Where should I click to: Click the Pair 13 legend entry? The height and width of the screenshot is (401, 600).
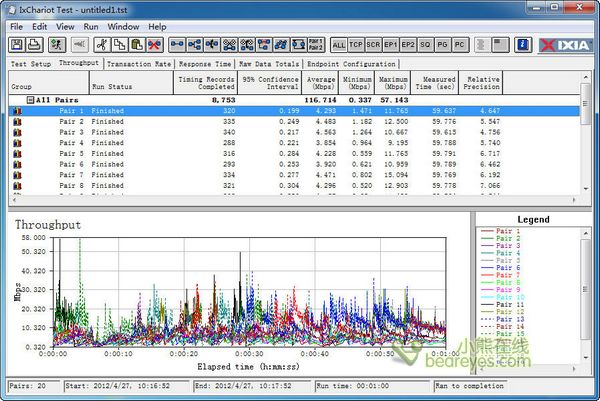tap(502, 319)
